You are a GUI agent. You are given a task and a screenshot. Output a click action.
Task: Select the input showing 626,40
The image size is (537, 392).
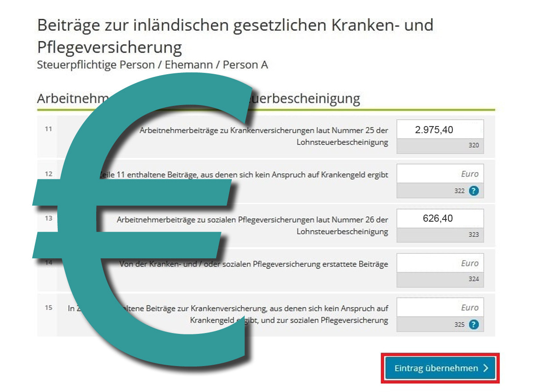[x=440, y=218]
